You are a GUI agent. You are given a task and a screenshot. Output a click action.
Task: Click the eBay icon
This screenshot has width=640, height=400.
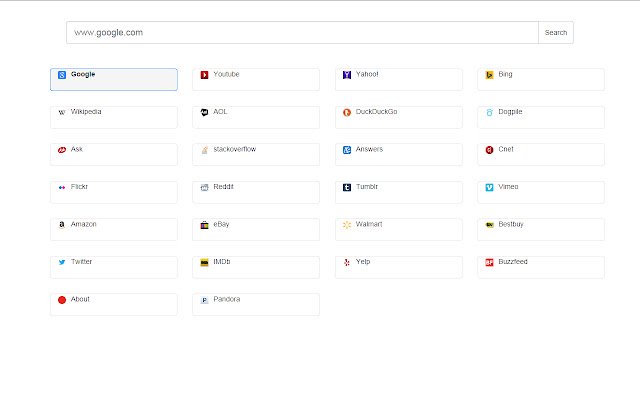[x=204, y=225]
